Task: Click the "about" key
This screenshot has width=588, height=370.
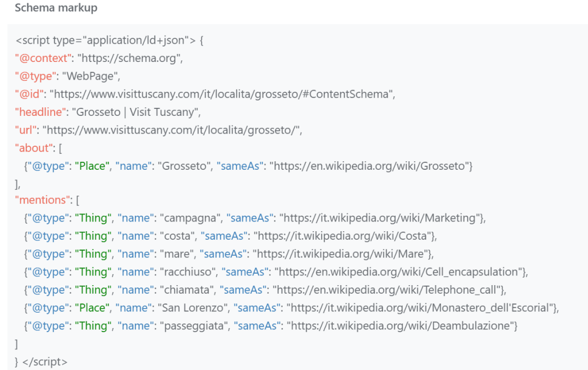Action: (x=34, y=148)
